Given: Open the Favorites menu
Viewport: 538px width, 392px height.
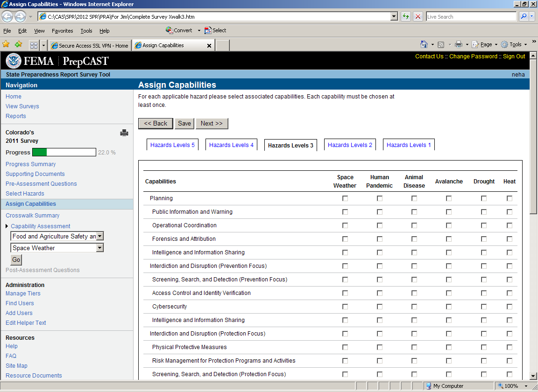Looking at the screenshot, I should (x=62, y=31).
